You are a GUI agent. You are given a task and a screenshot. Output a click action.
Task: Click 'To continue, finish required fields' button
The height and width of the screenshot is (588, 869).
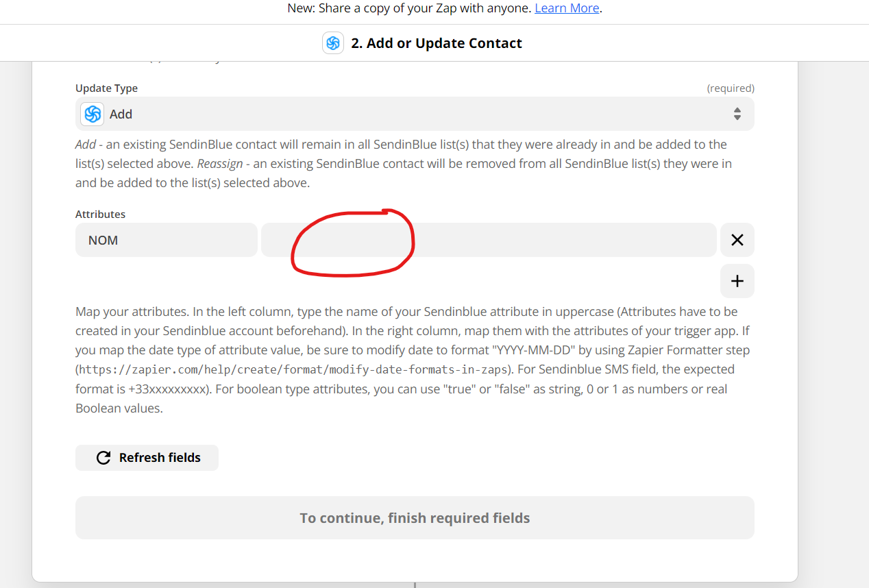coord(415,518)
